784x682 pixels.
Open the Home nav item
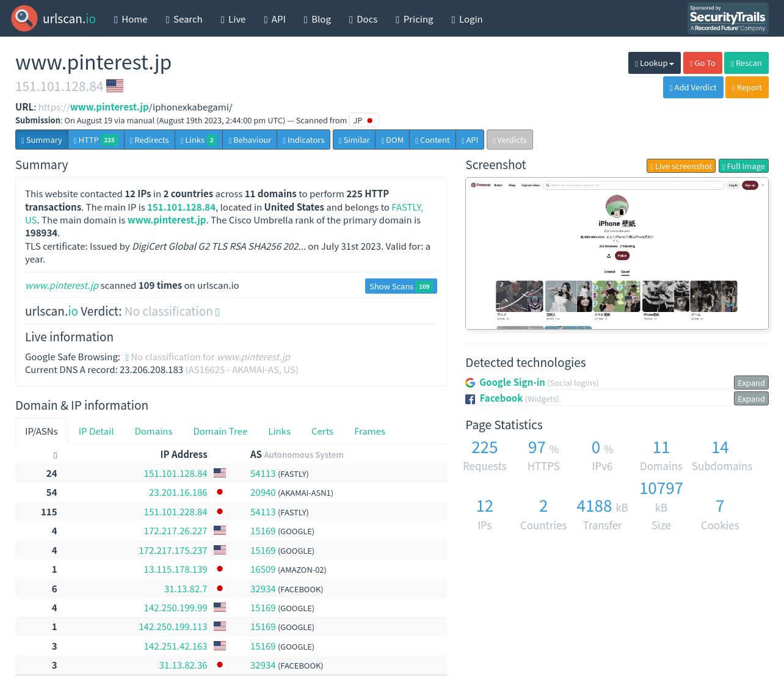tap(131, 19)
